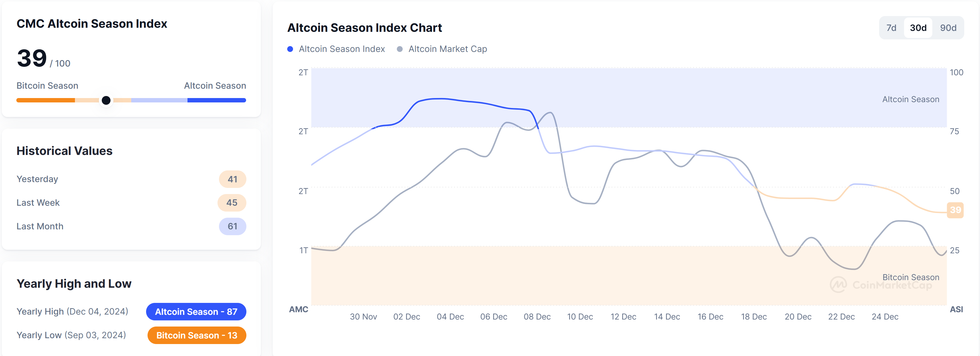Click the Altcoin Season zone label in chart
Viewport: 980px width, 356px height.
910,100
